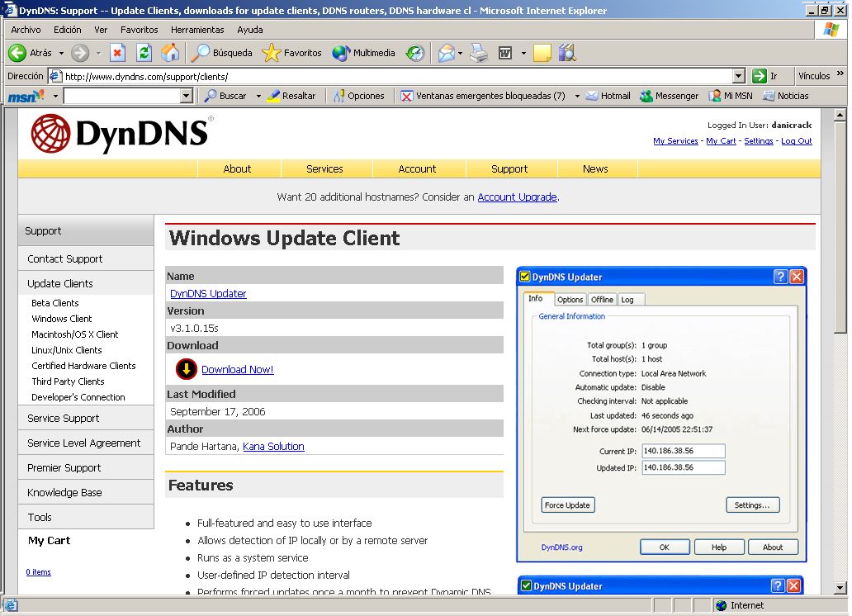Open the address bar URL dropdown
852x616 pixels.
pos(738,76)
